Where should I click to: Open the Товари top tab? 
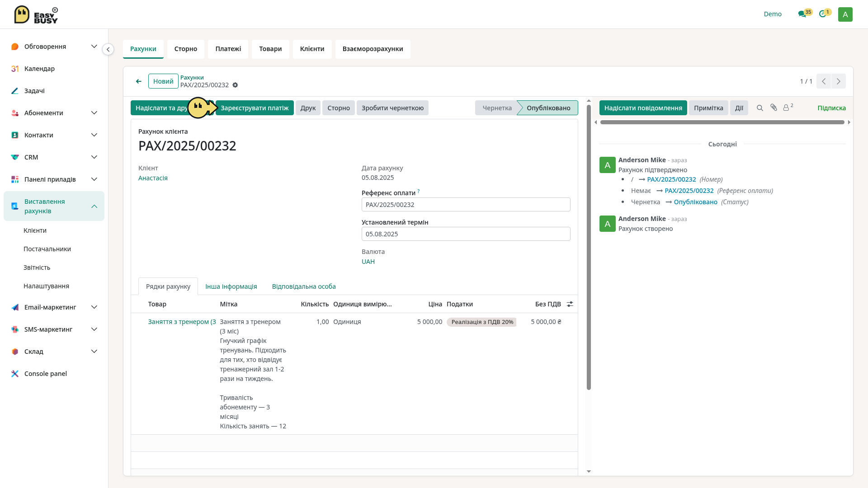pyautogui.click(x=270, y=49)
